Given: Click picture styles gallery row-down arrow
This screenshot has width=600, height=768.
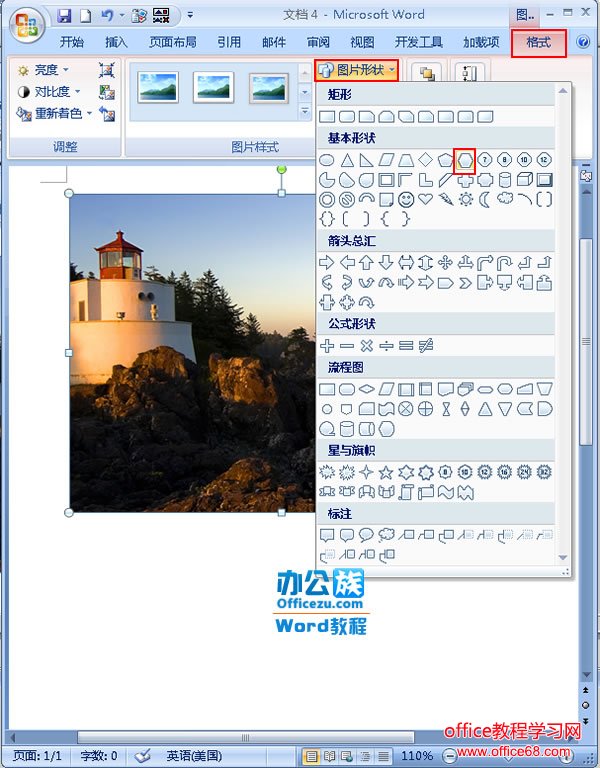Looking at the screenshot, I should click(305, 92).
